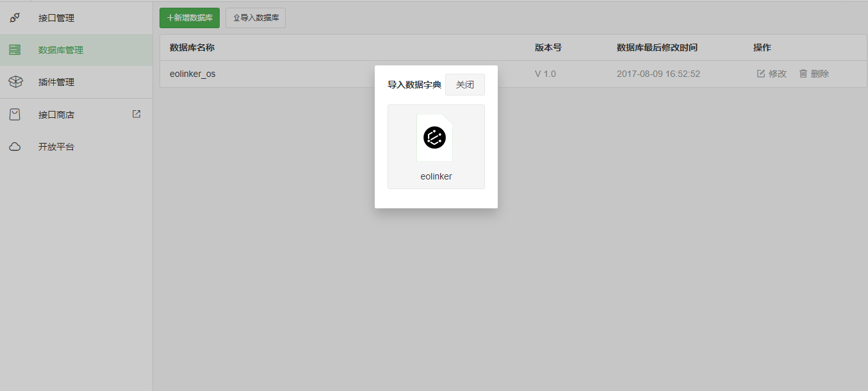
Task: Click the edit pencil icon for eolinker_os
Action: (x=761, y=74)
